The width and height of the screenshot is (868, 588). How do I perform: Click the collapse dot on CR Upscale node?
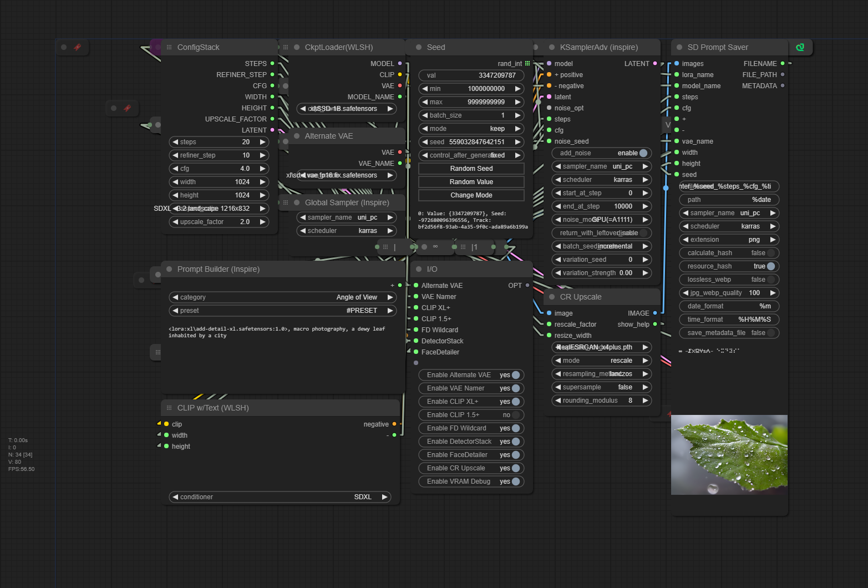552,297
